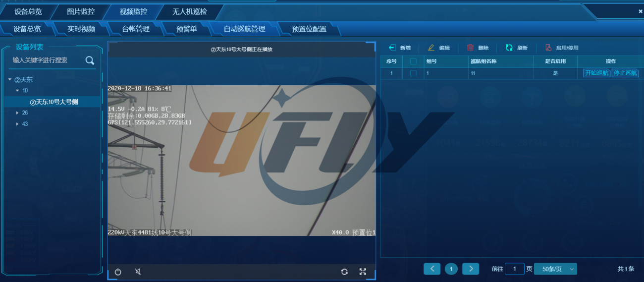
Task: Click the live video feed image
Action: tap(242, 161)
